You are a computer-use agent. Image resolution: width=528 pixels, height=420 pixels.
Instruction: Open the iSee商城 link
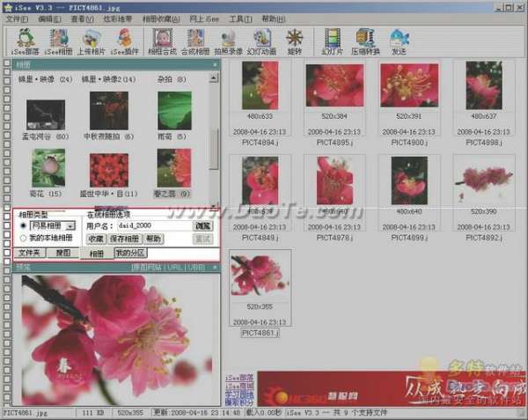[x=239, y=387]
